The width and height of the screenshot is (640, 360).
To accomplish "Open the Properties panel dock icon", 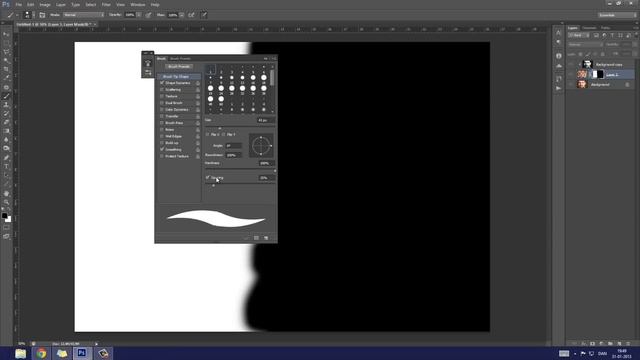I will (558, 56).
